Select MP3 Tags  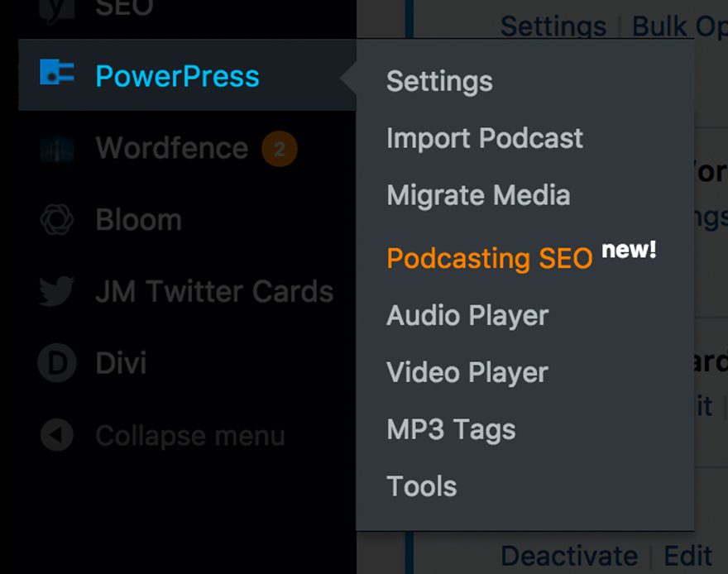point(450,429)
